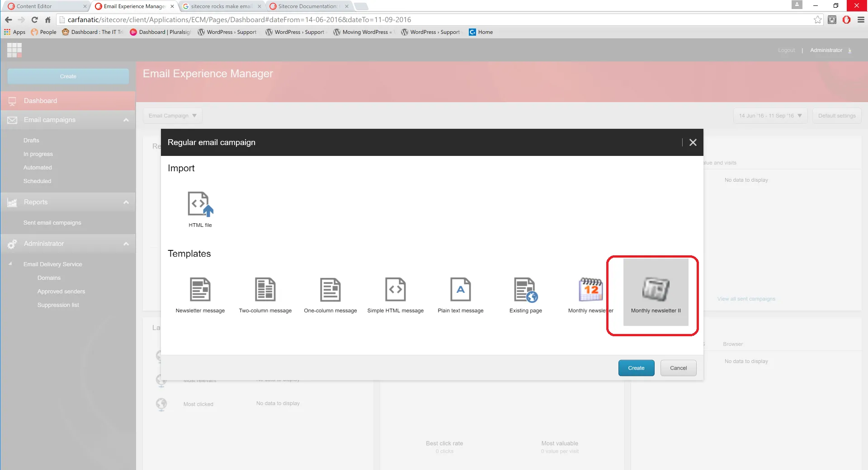
Task: Click the Administrator gears icon
Action: click(12, 244)
